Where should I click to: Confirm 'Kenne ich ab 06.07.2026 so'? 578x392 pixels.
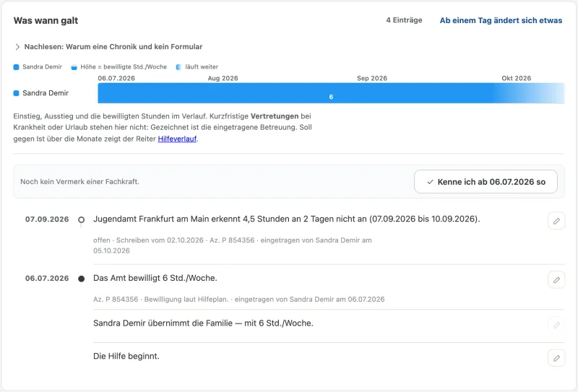click(x=486, y=182)
